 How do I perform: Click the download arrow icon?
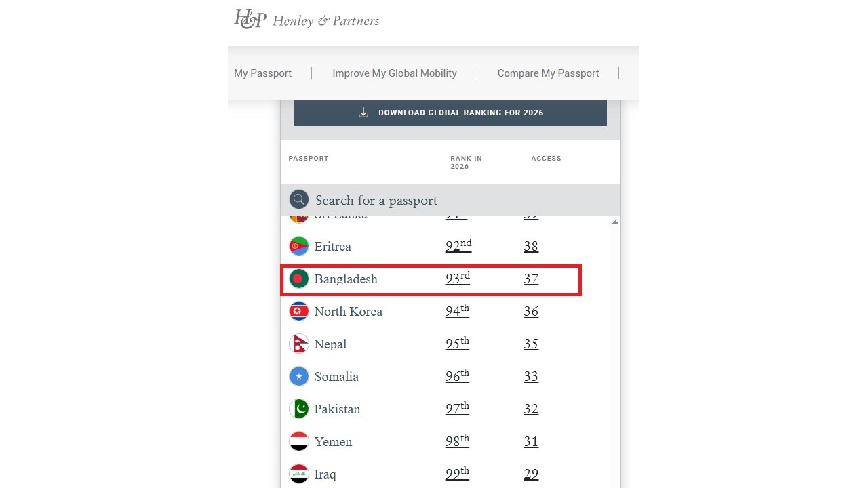363,113
